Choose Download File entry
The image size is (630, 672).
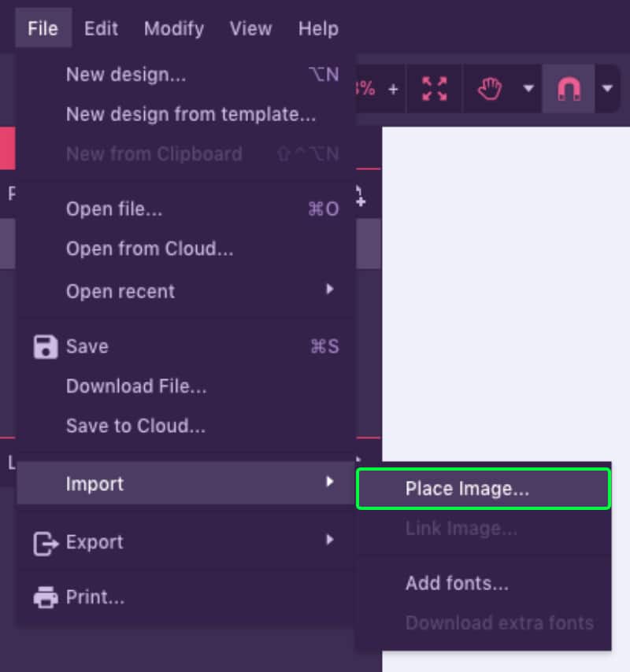[x=136, y=386]
